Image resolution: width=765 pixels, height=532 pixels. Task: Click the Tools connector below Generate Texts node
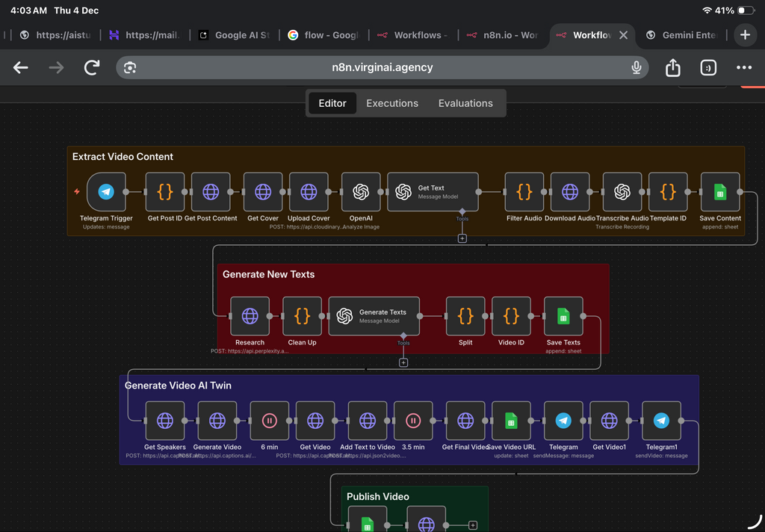403,361
